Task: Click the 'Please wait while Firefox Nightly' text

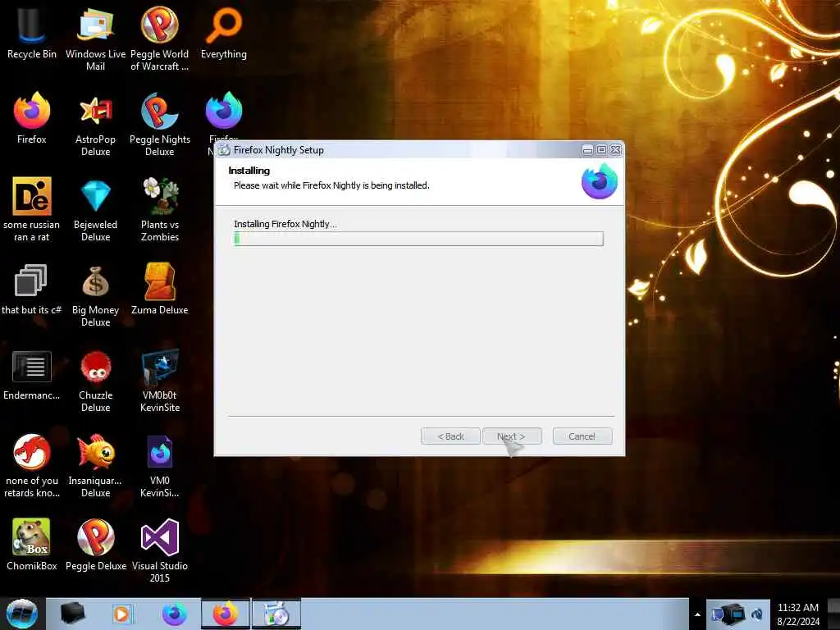Action: 331,185
